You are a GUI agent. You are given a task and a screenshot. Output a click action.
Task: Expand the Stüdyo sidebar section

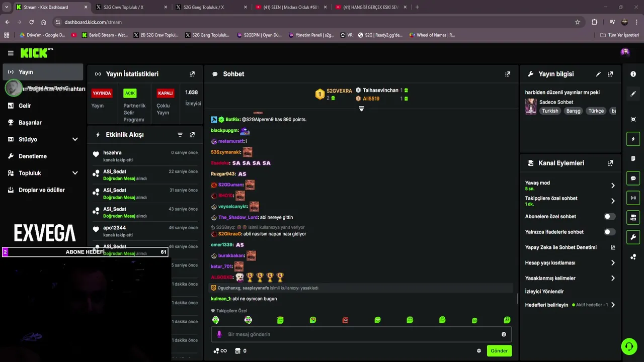[x=75, y=139]
